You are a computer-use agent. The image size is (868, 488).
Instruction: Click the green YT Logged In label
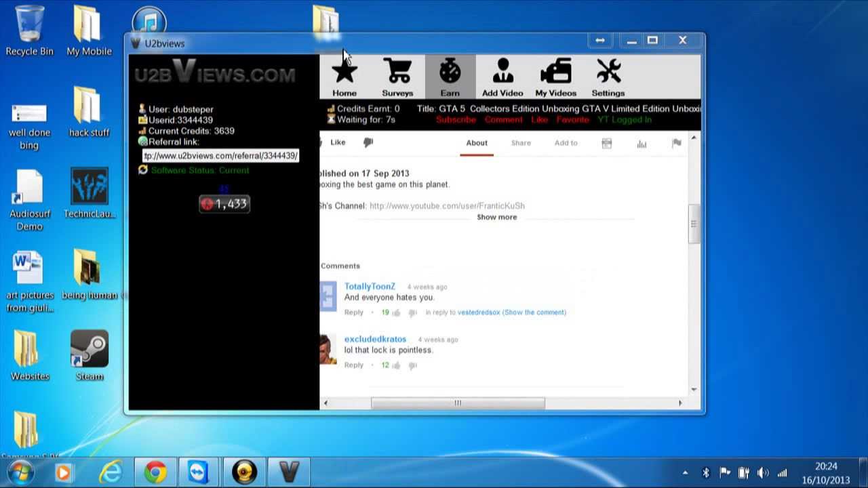tap(625, 120)
